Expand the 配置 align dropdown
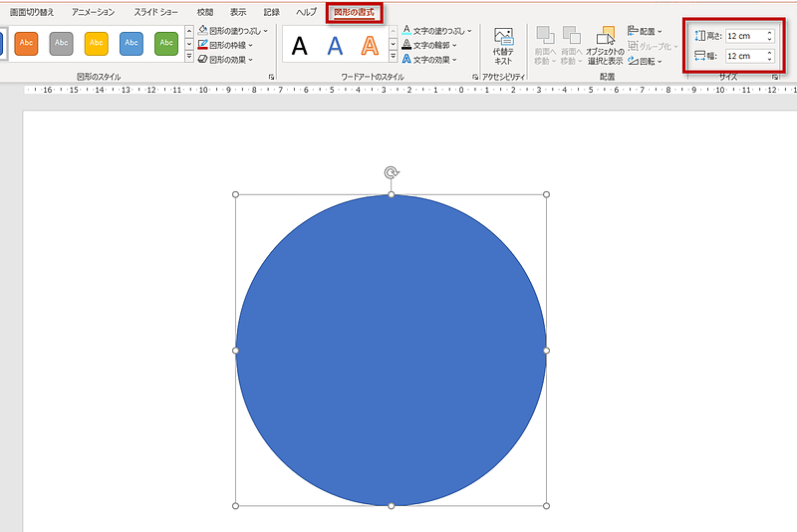Viewport: 797px width, 532px height. tap(645, 31)
